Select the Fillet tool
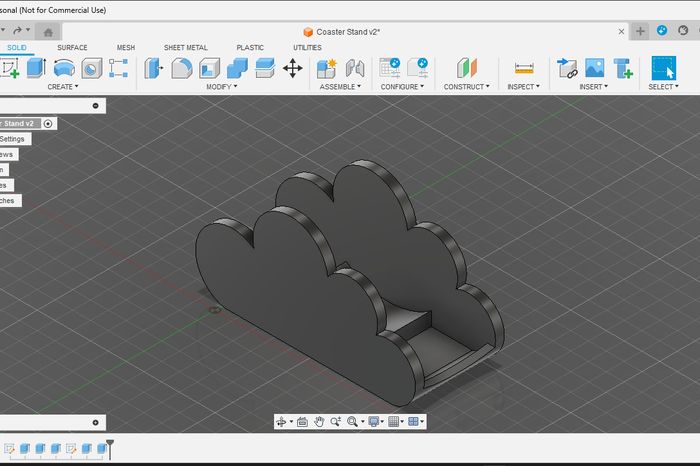700x466 pixels. click(x=182, y=68)
